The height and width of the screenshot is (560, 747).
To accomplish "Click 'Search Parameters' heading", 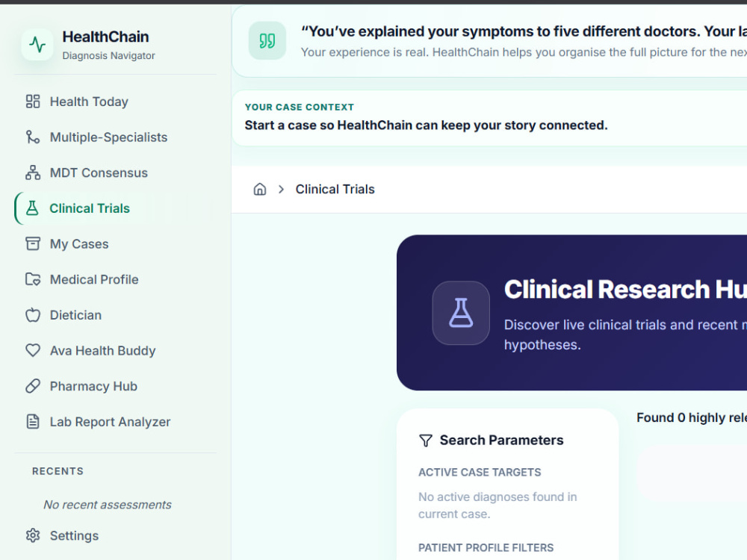I will [501, 440].
